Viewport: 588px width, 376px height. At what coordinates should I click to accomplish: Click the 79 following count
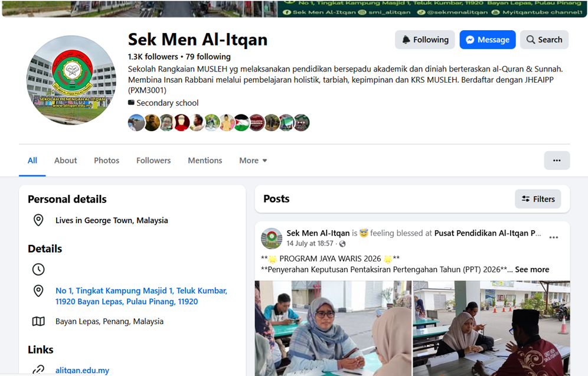(x=208, y=57)
